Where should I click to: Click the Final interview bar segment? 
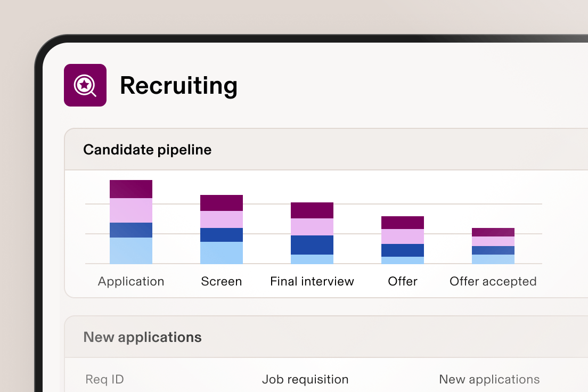(x=312, y=234)
